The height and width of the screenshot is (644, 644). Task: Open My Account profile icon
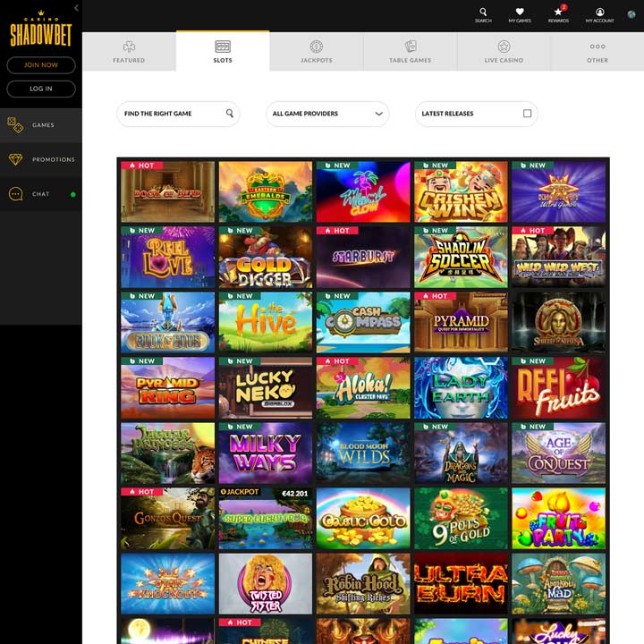599,12
